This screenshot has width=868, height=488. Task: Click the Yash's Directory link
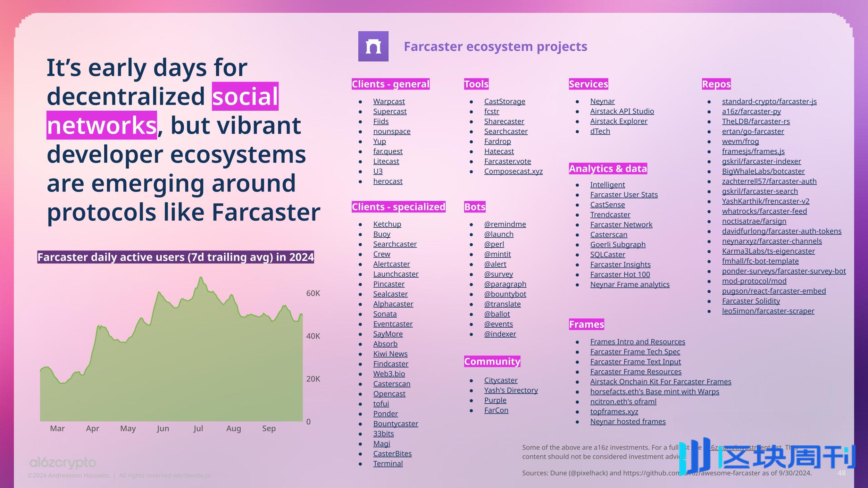[511, 390]
